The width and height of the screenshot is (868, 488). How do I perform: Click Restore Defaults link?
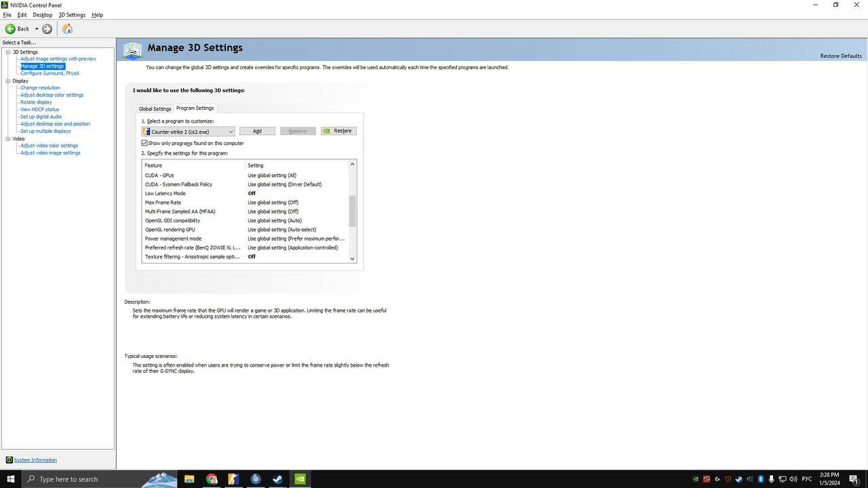click(841, 56)
